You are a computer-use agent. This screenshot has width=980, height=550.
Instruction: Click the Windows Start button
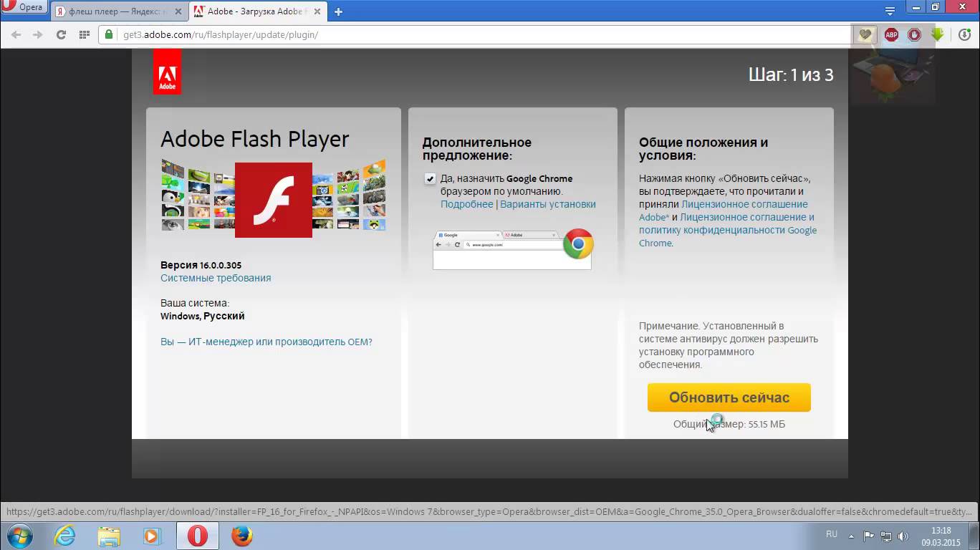click(19, 536)
